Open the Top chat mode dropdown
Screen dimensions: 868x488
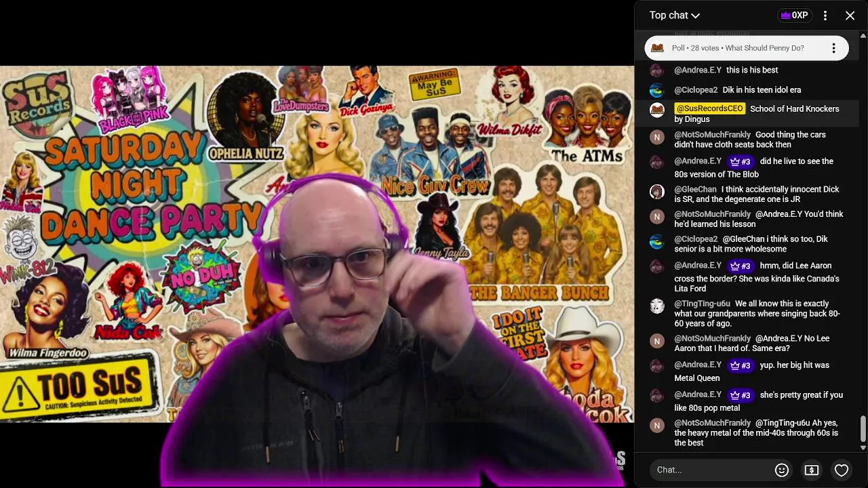tap(674, 15)
